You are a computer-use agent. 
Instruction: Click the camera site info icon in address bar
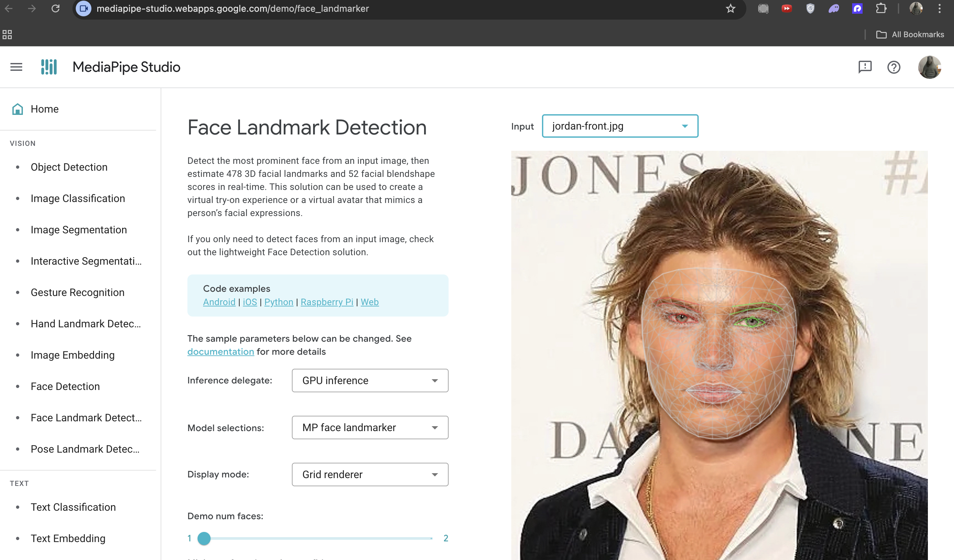[84, 8]
